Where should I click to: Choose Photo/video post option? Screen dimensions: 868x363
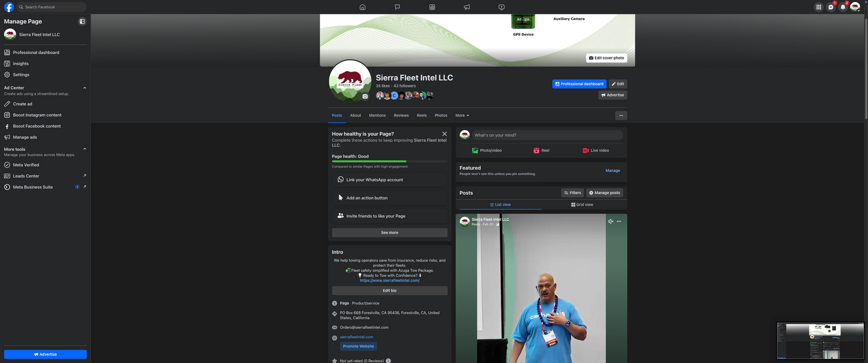coord(487,150)
